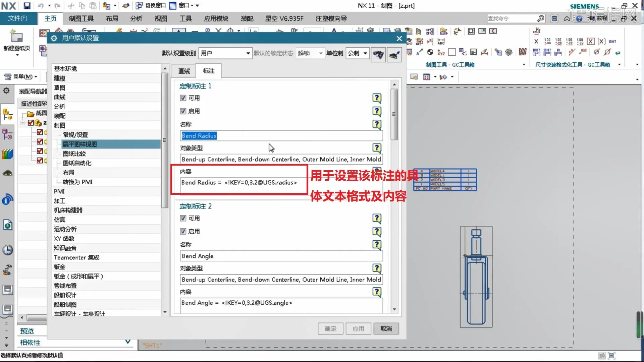Screen dimensions: 644x362
Task: Open the 单位制 公制 dropdown
Action: click(358, 53)
